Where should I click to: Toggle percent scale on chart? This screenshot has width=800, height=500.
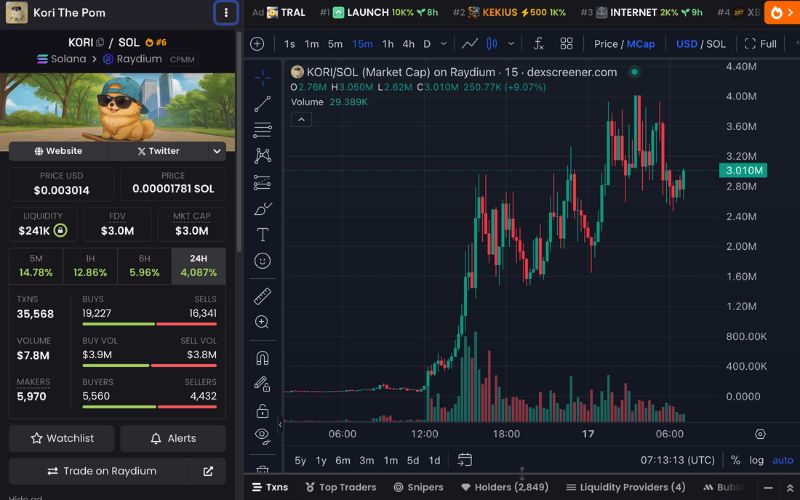[735, 460]
